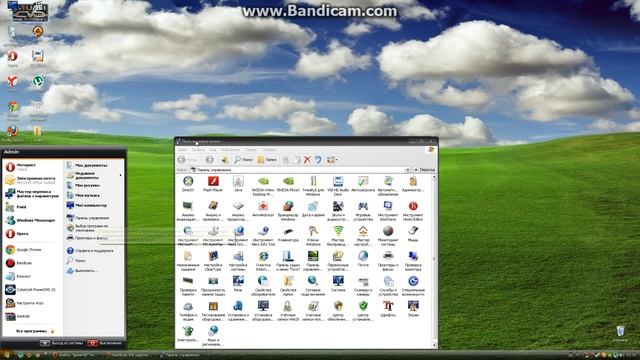The width and height of the screenshot is (640, 360).
Task: Open Интернет Opera in Start menu
Action: tap(32, 167)
